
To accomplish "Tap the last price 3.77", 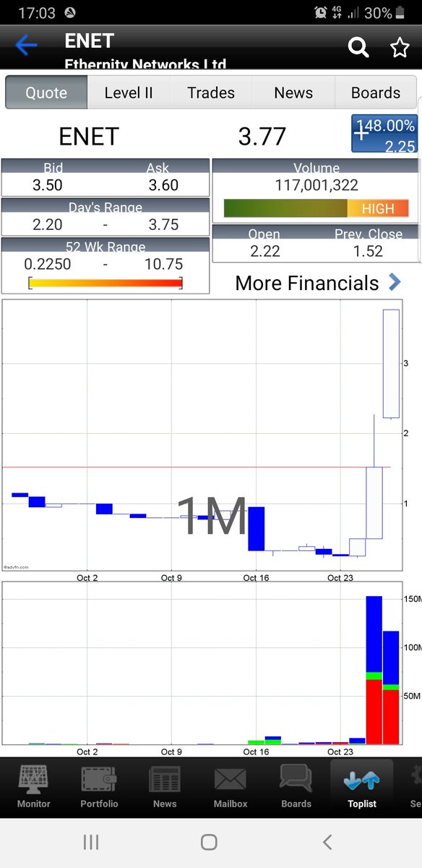I will click(262, 136).
